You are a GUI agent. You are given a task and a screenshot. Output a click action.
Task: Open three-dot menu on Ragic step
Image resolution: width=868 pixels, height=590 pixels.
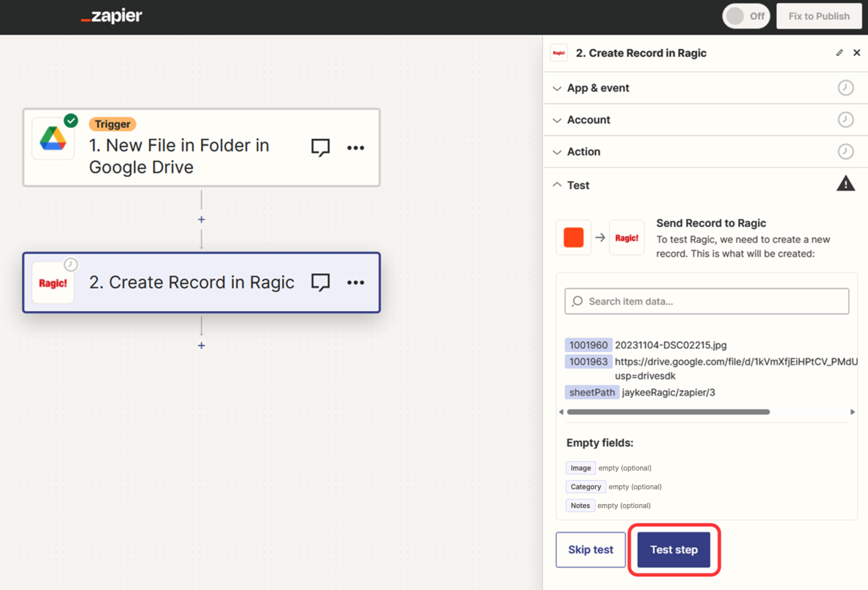[x=355, y=282]
